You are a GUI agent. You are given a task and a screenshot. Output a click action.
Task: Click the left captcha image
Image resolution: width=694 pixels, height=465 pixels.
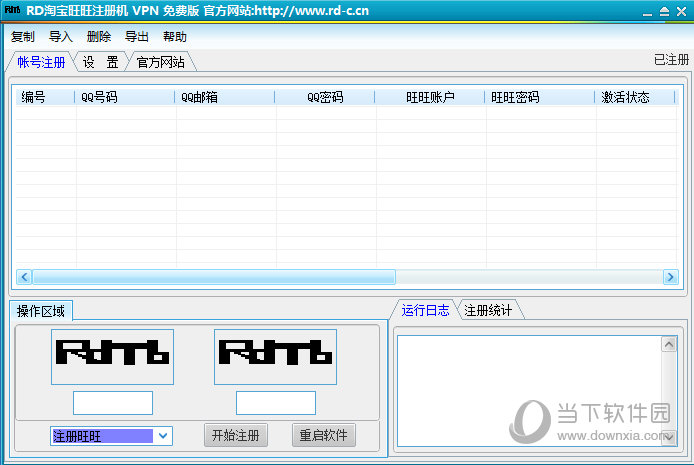point(112,357)
